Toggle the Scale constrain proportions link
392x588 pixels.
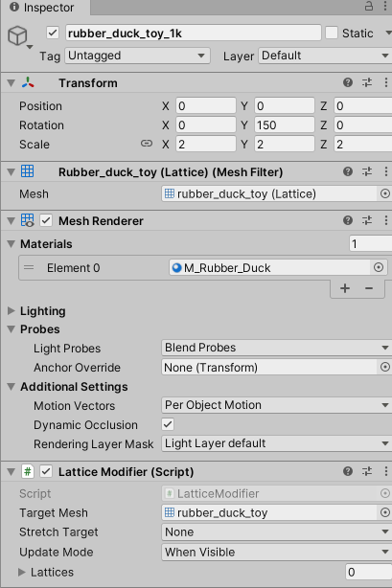[147, 144]
